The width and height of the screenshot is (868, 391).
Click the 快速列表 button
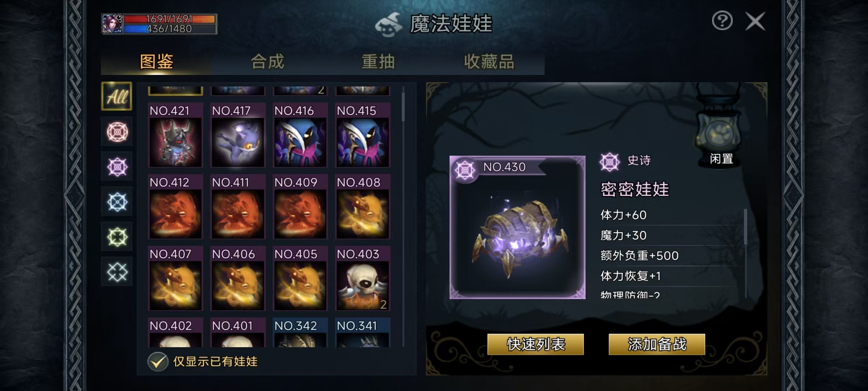pos(536,344)
